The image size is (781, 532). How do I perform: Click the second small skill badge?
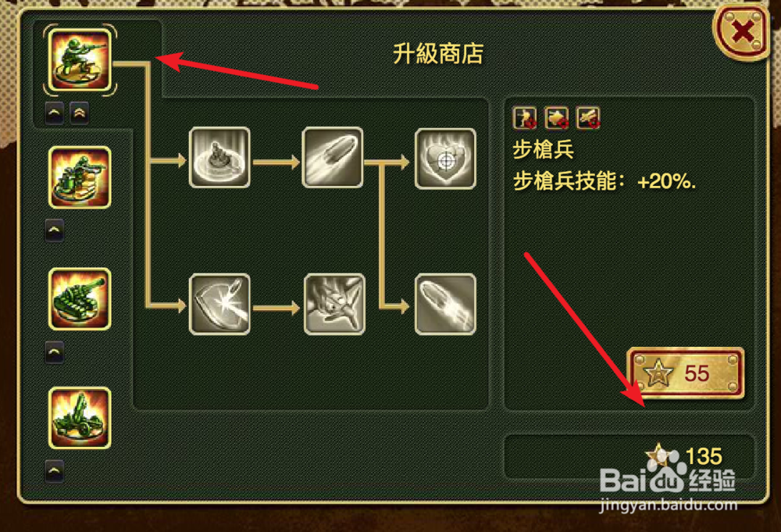point(556,118)
